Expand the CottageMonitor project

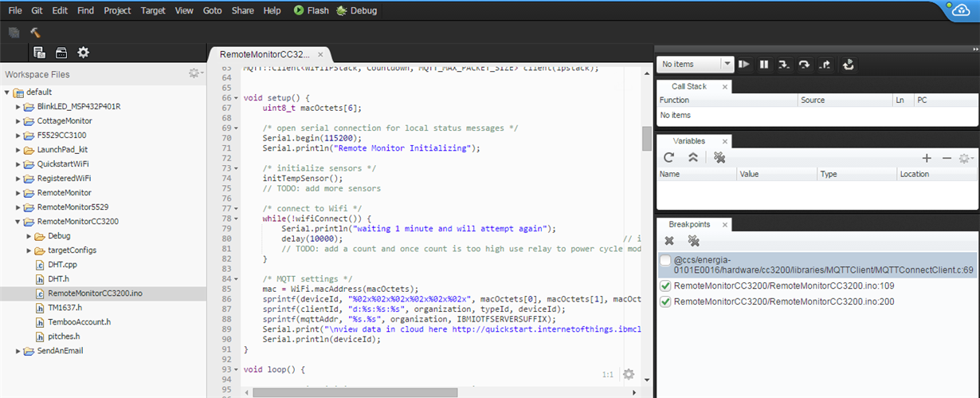(18, 120)
